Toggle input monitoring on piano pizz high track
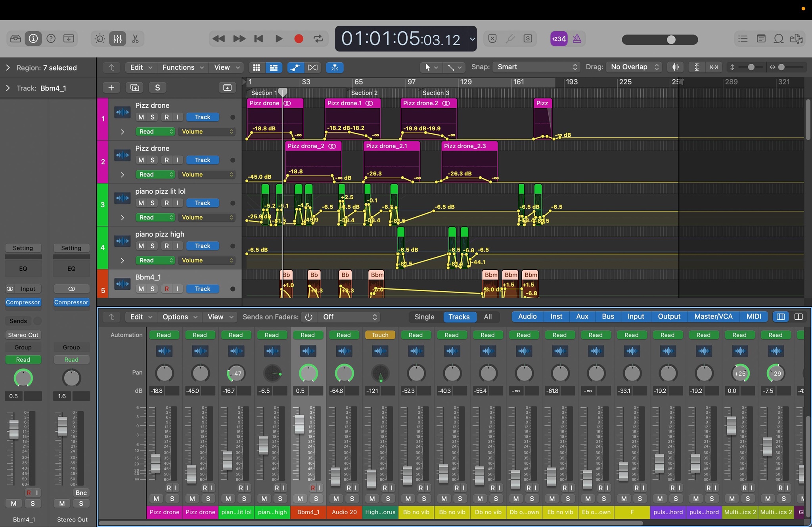 tap(178, 246)
